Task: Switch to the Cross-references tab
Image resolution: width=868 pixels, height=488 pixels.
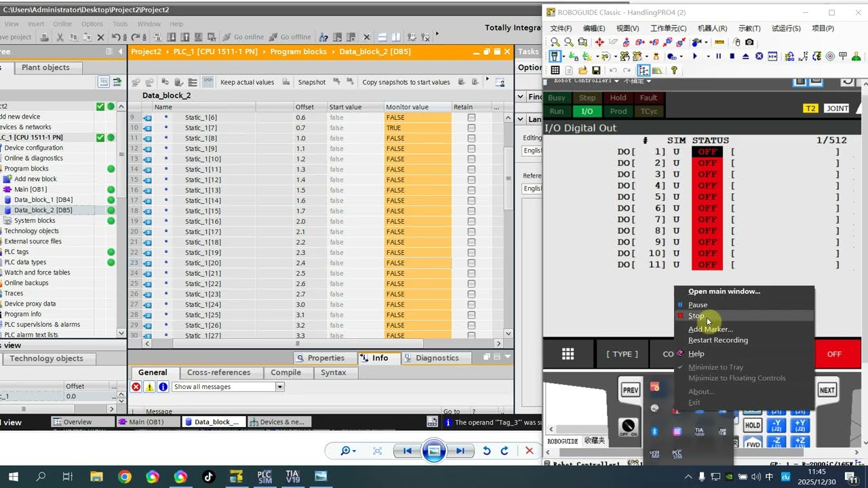Action: (218, 373)
